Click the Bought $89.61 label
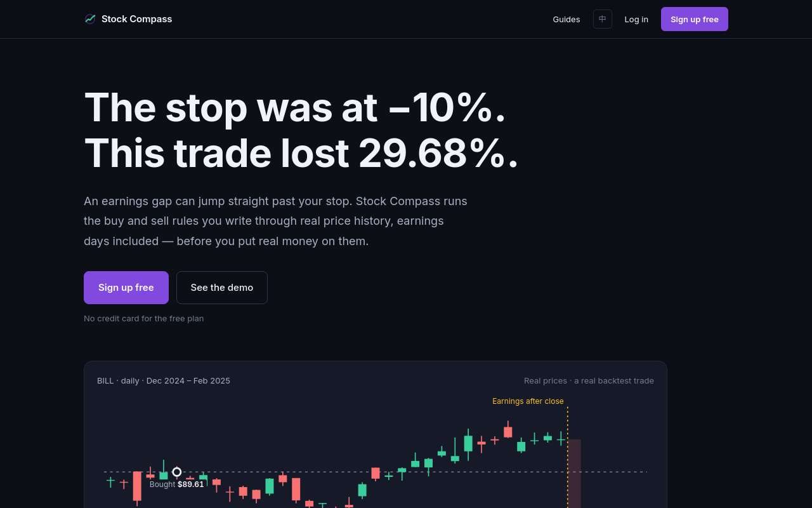Screen dimensions: 812x508 [x=177, y=485]
